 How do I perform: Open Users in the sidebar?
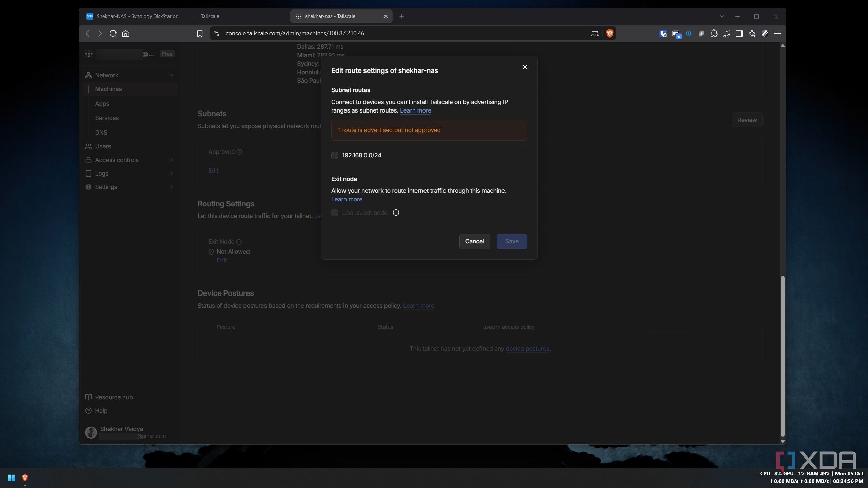click(103, 146)
